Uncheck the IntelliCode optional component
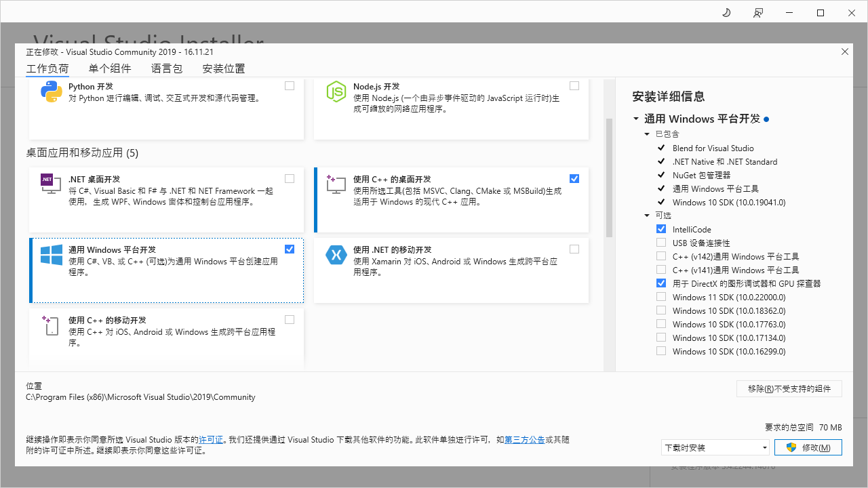Image resolution: width=868 pixels, height=488 pixels. coord(661,229)
